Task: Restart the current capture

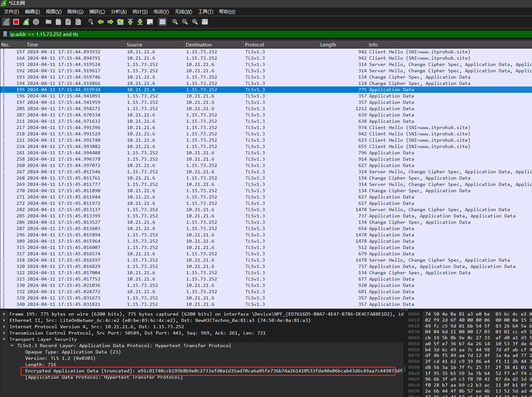Action: [x=26, y=22]
